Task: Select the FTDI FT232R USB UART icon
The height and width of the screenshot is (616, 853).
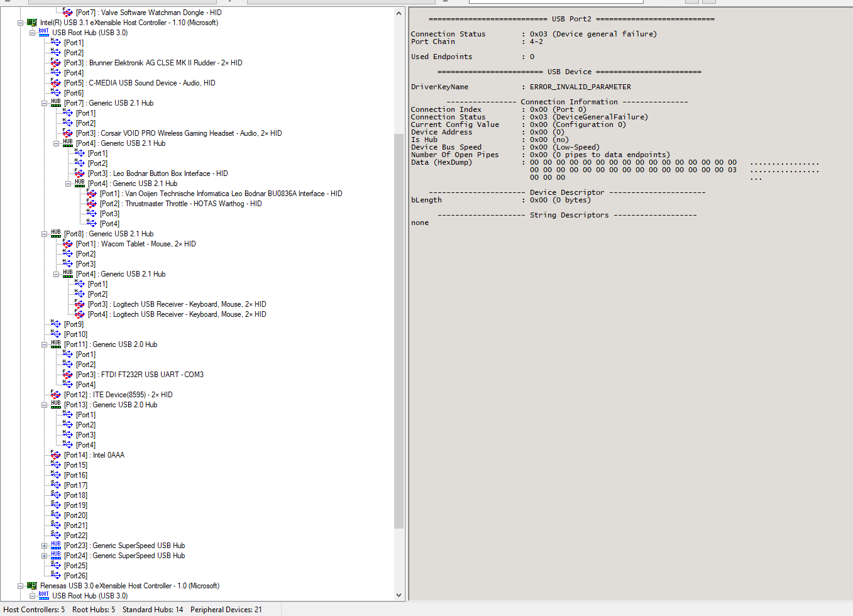Action: (x=67, y=375)
